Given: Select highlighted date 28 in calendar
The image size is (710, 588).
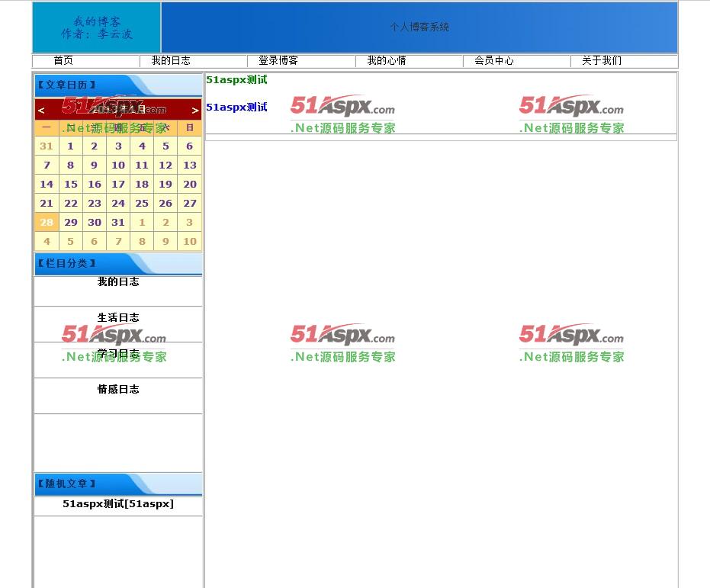Looking at the screenshot, I should (47, 223).
